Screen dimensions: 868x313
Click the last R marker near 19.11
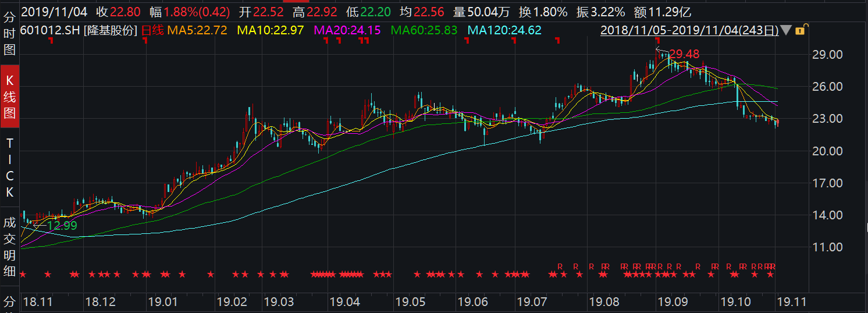pos(773,266)
